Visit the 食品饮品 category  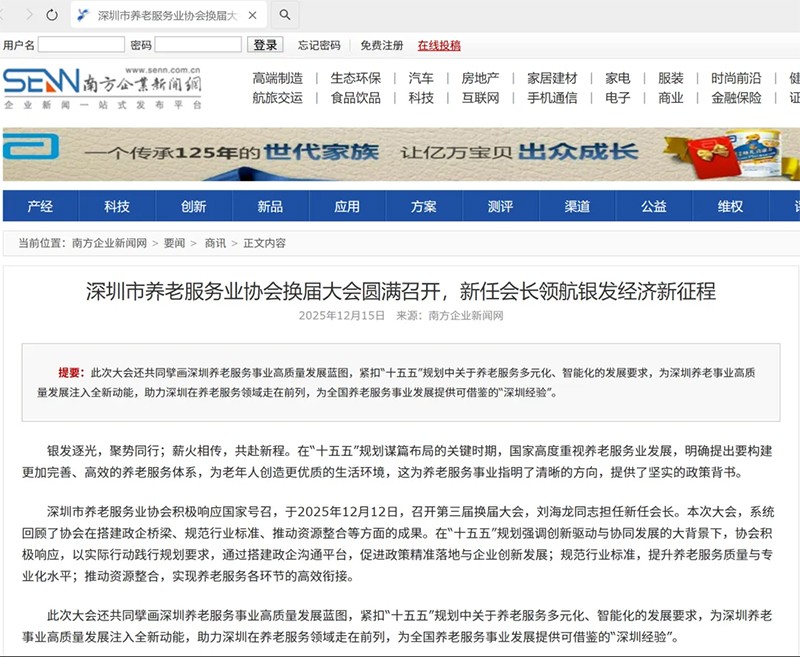pos(356,97)
